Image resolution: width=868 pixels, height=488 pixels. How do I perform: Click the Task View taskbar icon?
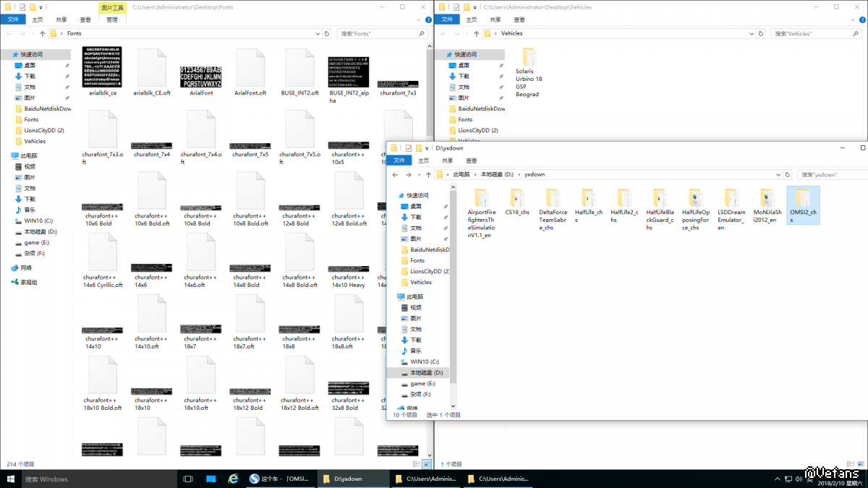pos(188,479)
